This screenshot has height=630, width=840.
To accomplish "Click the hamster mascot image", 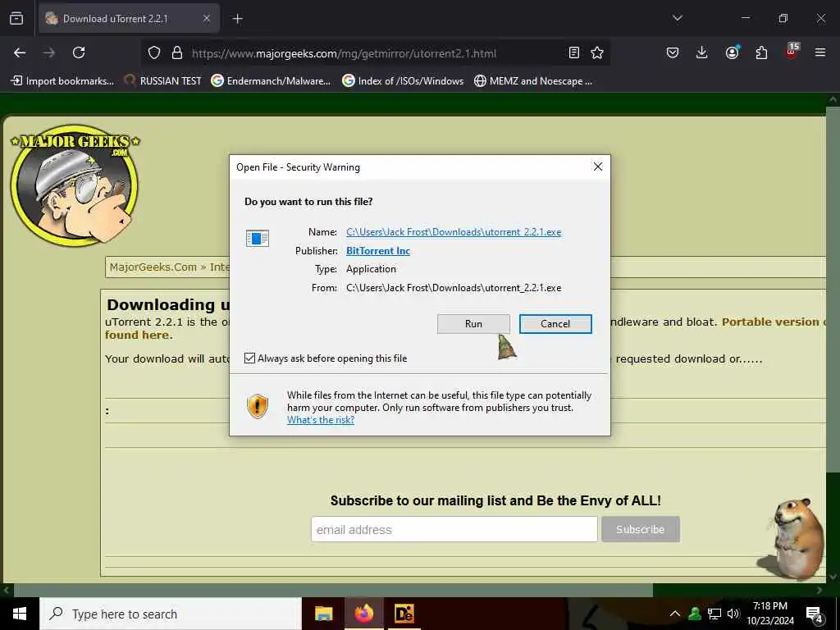I will 792,538.
